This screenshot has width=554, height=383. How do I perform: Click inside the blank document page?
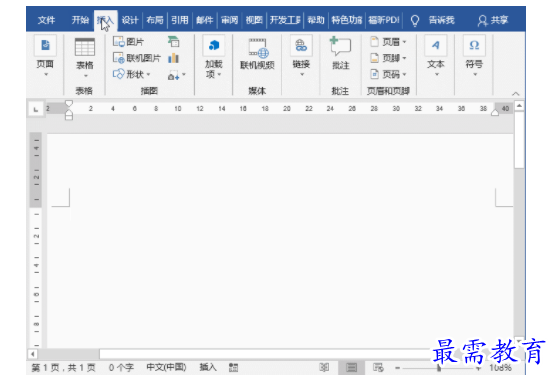point(280,240)
